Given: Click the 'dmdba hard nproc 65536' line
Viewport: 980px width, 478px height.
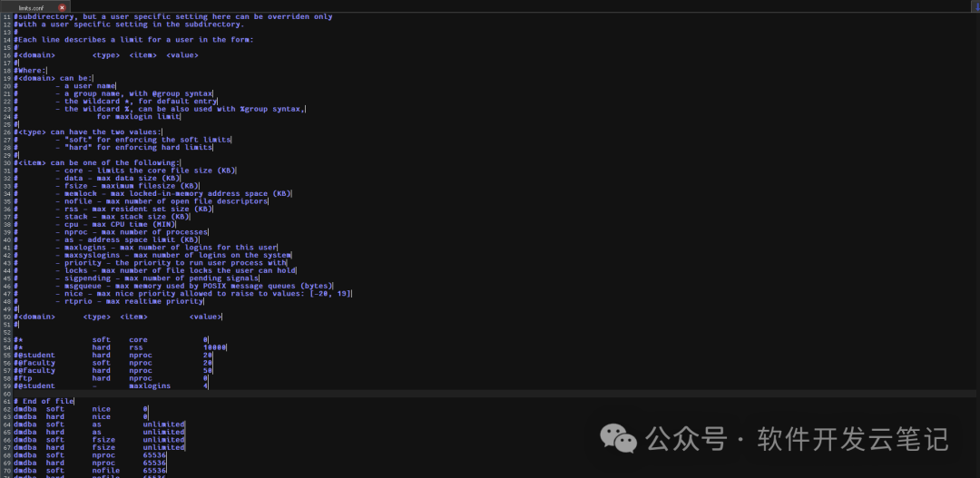Looking at the screenshot, I should pos(90,463).
